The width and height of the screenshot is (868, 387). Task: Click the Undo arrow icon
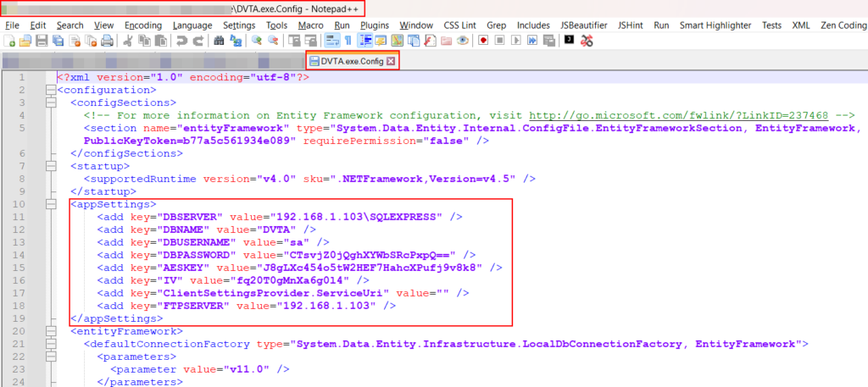(x=181, y=41)
